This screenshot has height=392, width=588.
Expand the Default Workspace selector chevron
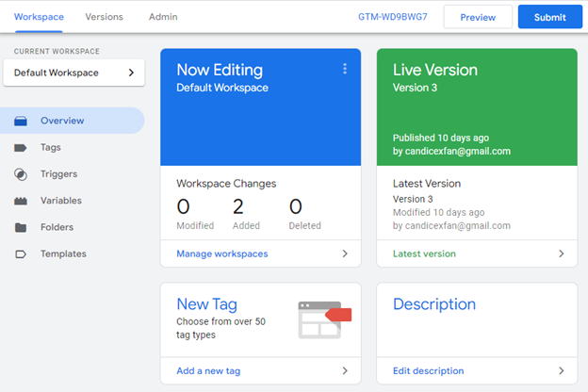[131, 73]
